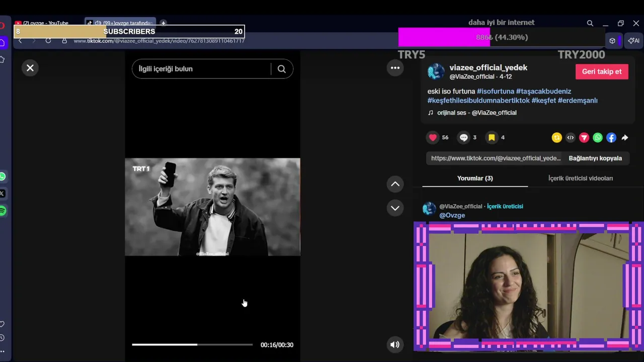Viewport: 644px width, 362px height.
Task: Open sidebar three-dot more menu
Action: [2, 351]
